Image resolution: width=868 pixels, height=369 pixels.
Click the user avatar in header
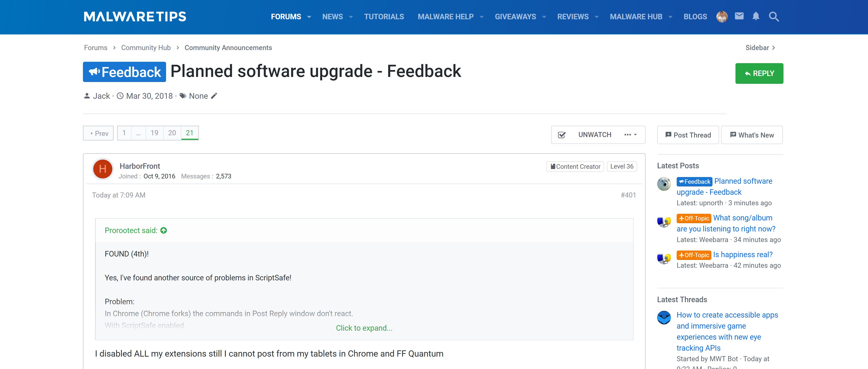tap(722, 17)
